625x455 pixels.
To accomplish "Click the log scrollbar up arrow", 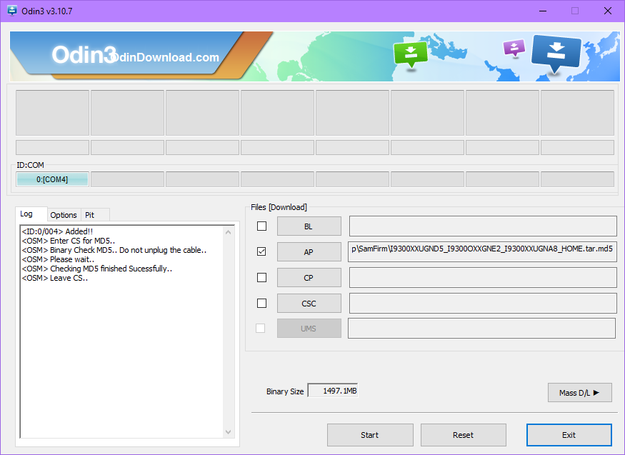I will [228, 232].
